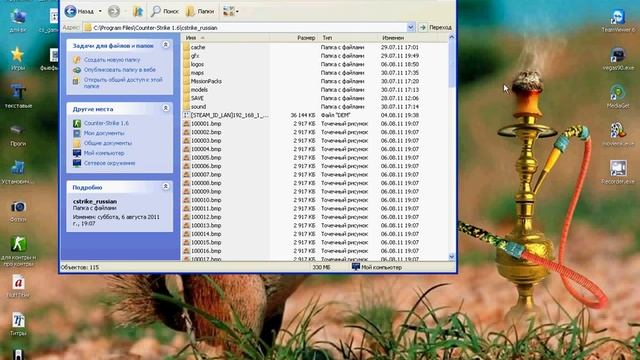The image size is (640, 360).
Task: Toggle the Папки folders pane
Action: 200,11
